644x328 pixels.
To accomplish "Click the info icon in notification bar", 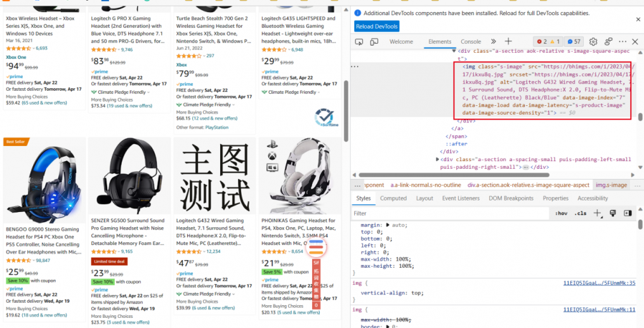I will coord(357,13).
